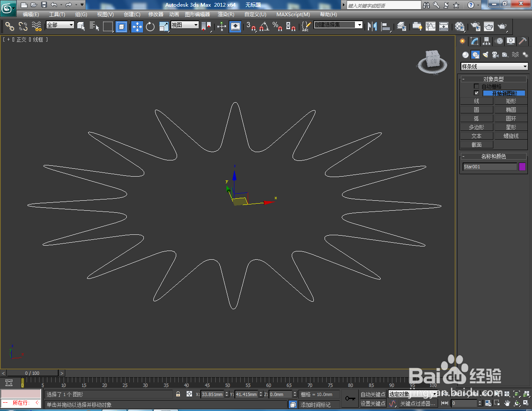532x411 pixels.
Task: Open the 创建 menu
Action: [131, 14]
